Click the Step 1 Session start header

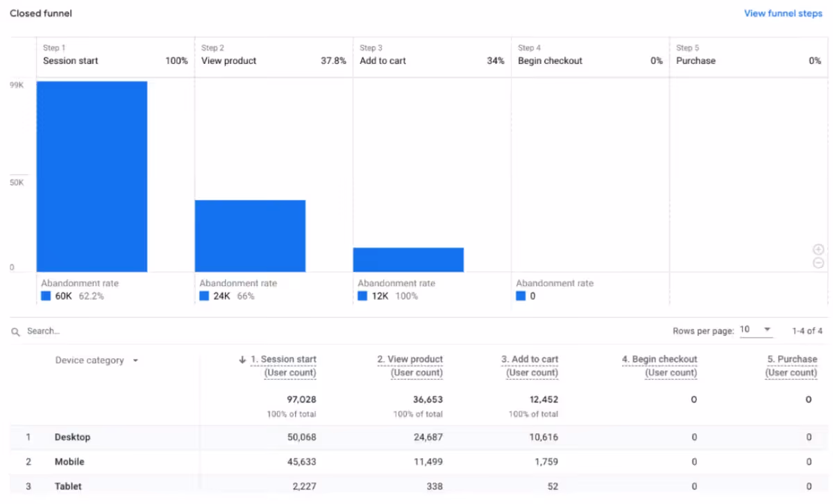click(115, 55)
